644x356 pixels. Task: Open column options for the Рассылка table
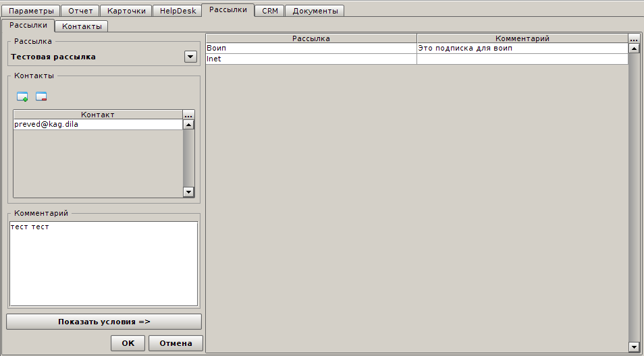coord(633,39)
